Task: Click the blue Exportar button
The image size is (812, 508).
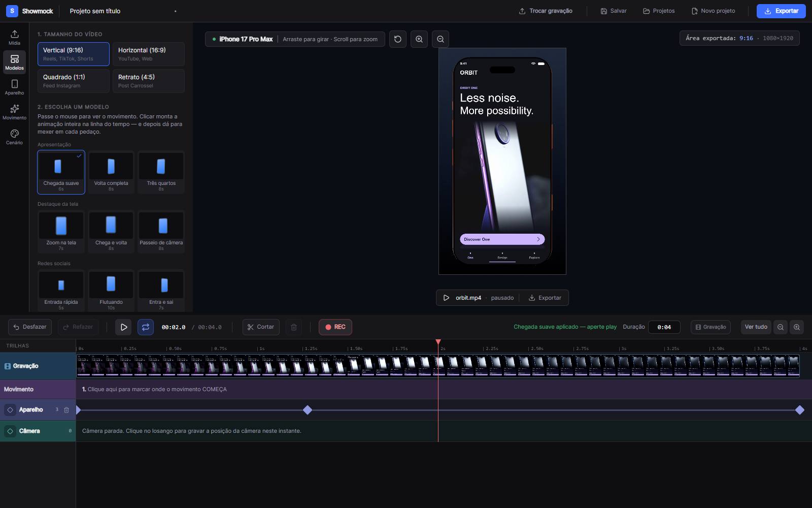Action: (781, 11)
